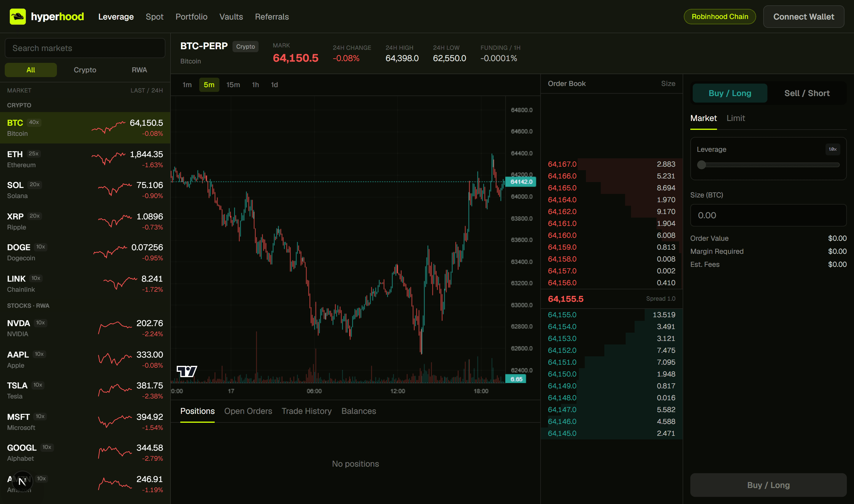Click the Size column header in Order Book

tap(668, 84)
